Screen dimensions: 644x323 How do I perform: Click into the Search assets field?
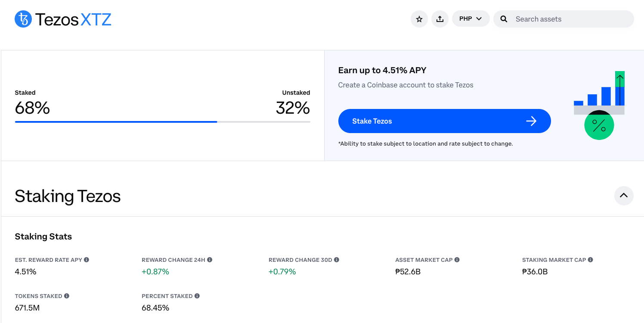568,19
